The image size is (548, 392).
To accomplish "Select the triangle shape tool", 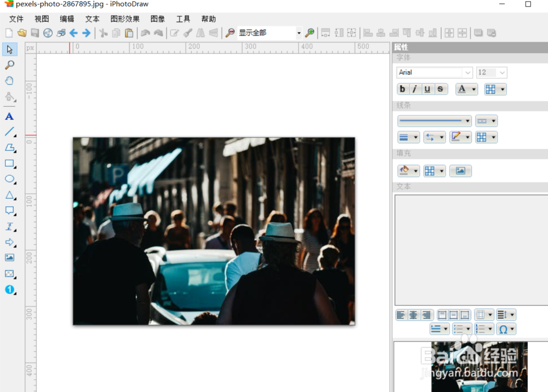I will [9, 195].
